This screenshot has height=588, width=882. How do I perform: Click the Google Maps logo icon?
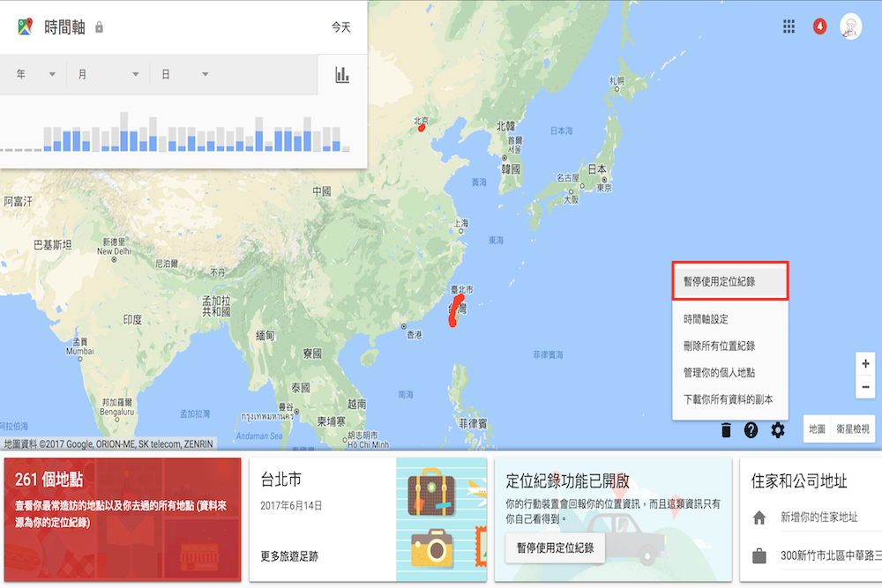[25, 27]
